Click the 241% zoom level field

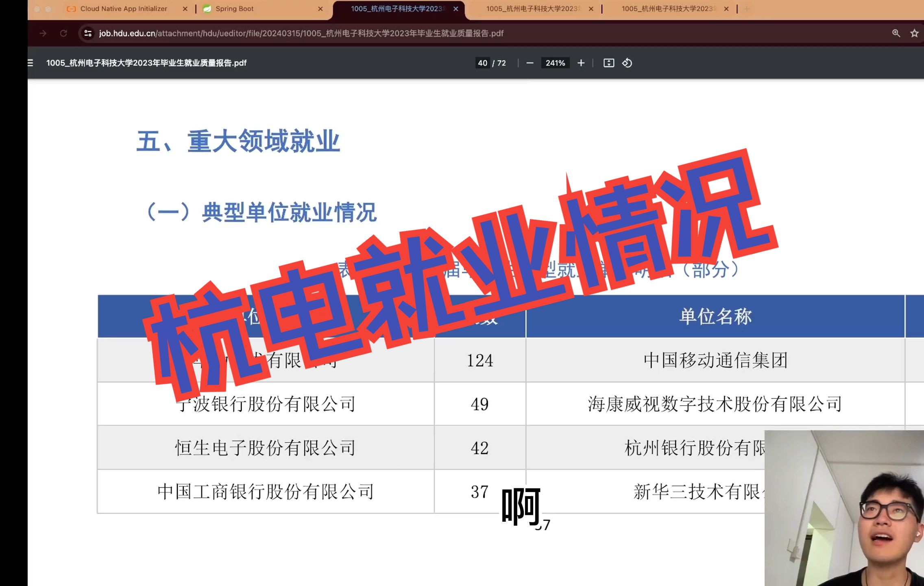555,63
